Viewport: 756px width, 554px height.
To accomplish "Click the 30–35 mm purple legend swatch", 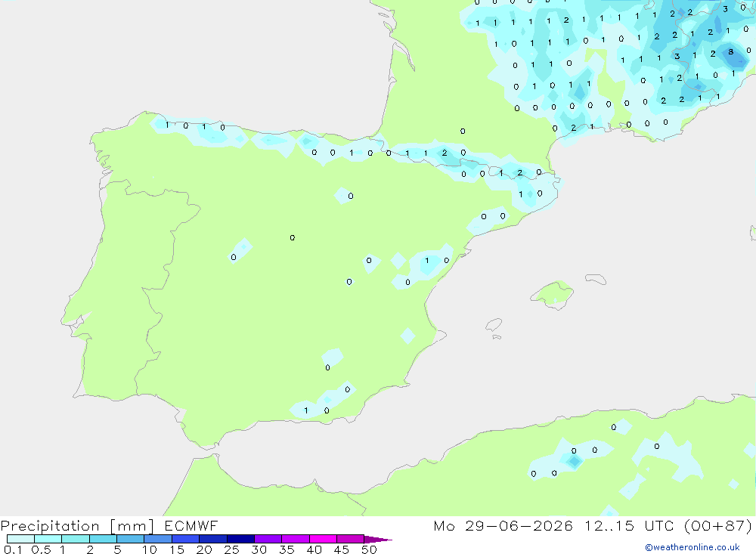I will tap(268, 539).
